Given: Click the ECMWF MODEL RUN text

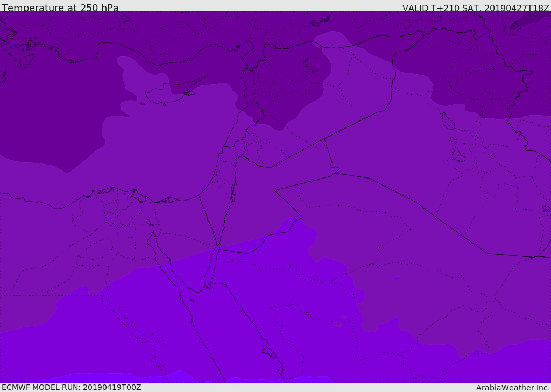Looking at the screenshot, I should (x=71, y=387).
